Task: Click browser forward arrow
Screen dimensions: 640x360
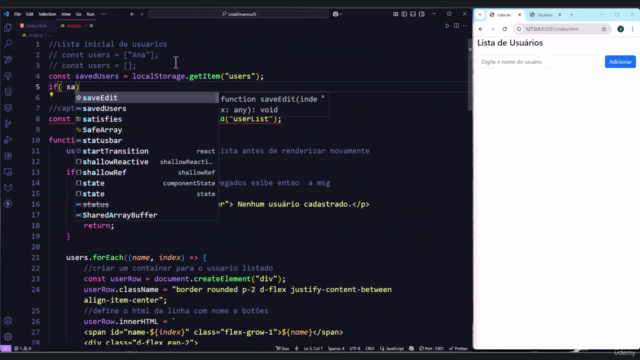Action: coord(493,29)
